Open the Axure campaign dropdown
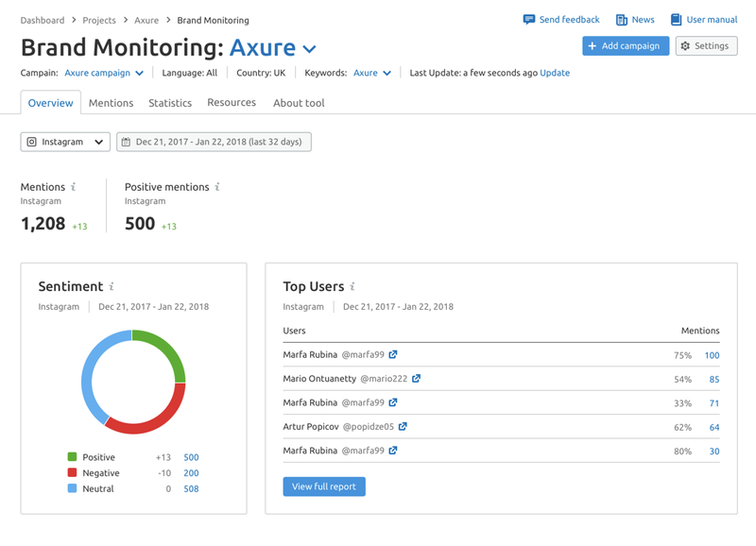The width and height of the screenshot is (756, 546). coord(104,73)
